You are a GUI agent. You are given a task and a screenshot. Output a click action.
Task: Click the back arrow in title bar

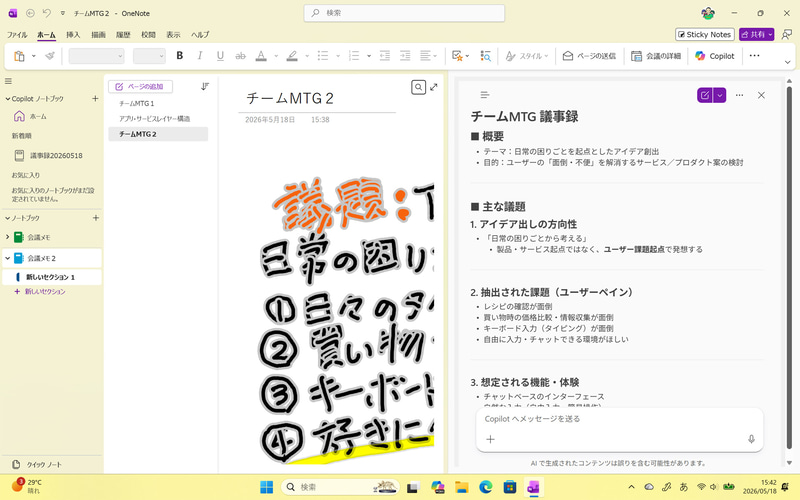click(x=30, y=13)
